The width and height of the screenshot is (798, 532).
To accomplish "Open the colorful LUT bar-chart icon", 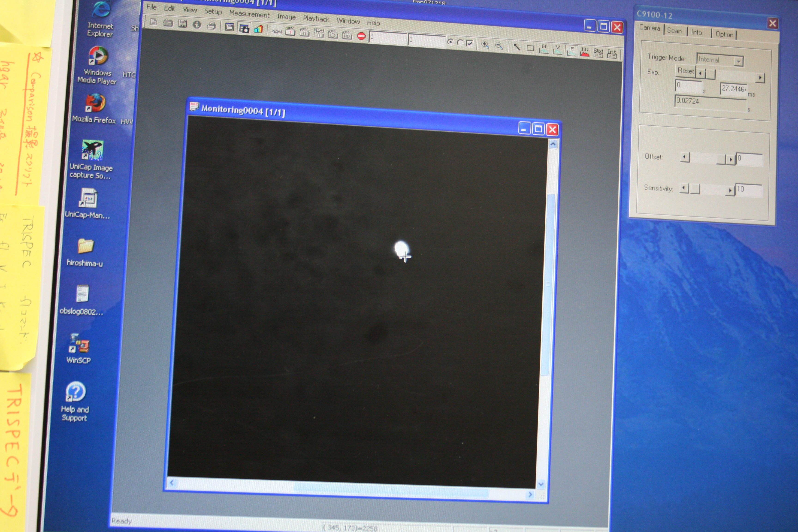I will 259,29.
